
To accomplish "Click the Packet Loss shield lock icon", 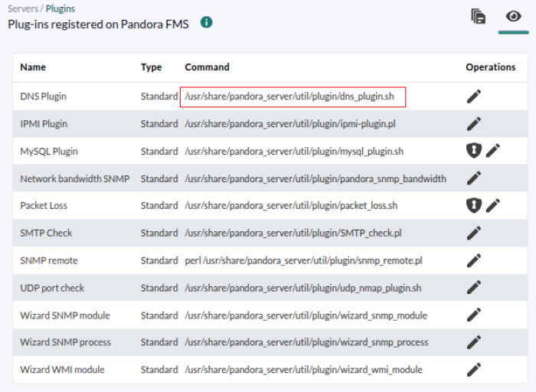I will (x=474, y=205).
